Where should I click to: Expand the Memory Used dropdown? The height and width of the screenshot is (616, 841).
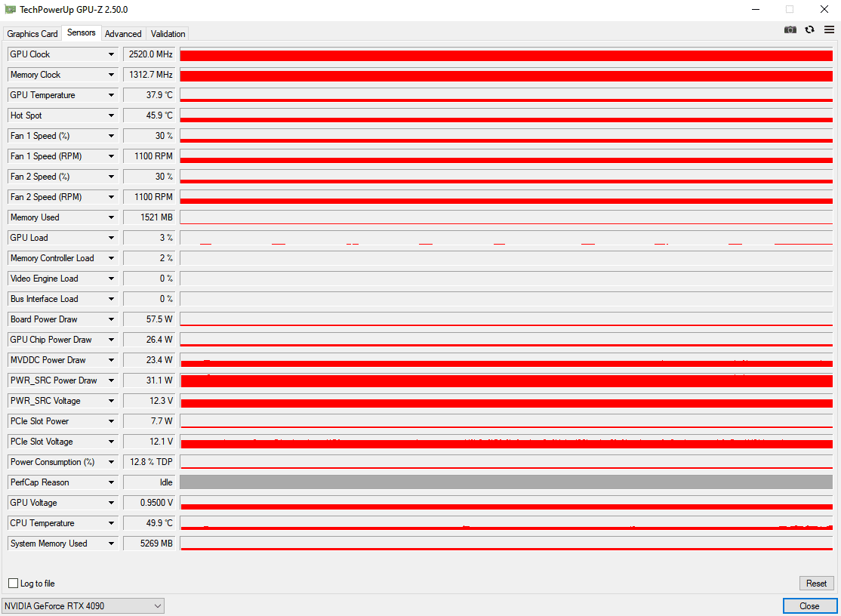pos(111,217)
